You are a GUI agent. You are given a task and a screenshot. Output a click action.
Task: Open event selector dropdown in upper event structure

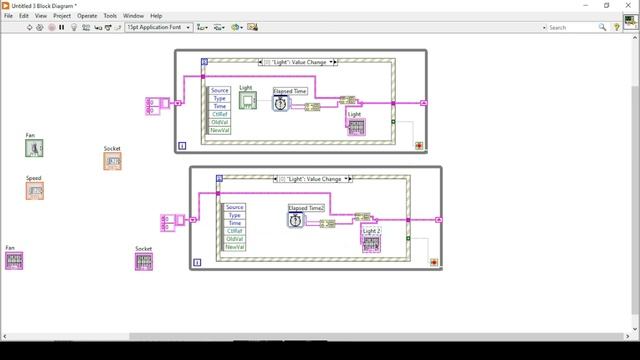click(x=331, y=62)
